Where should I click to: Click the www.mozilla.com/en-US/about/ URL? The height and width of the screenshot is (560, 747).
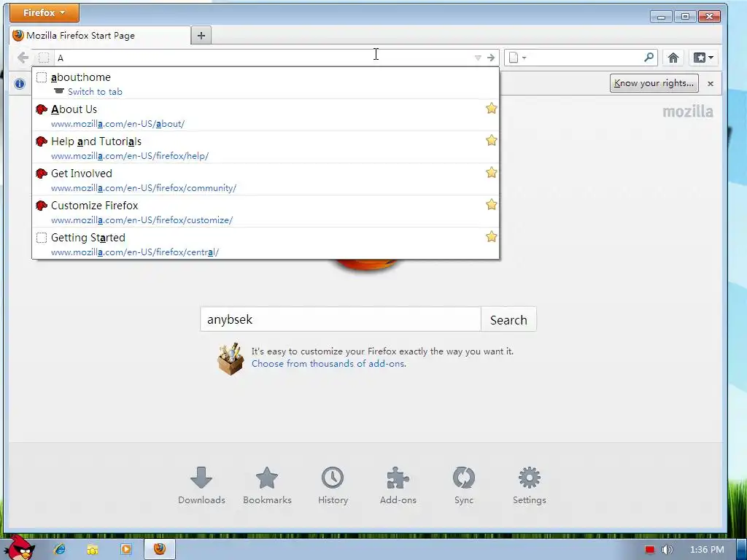click(x=117, y=124)
